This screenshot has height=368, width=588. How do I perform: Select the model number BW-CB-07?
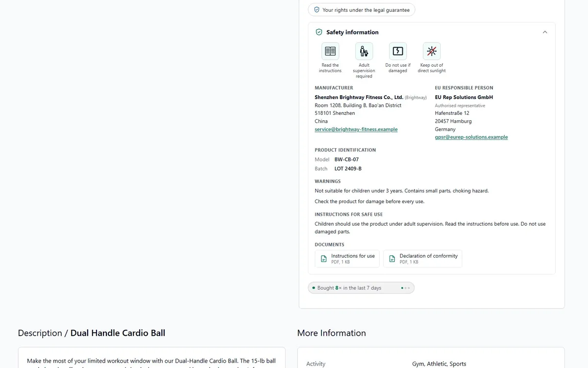tap(347, 159)
